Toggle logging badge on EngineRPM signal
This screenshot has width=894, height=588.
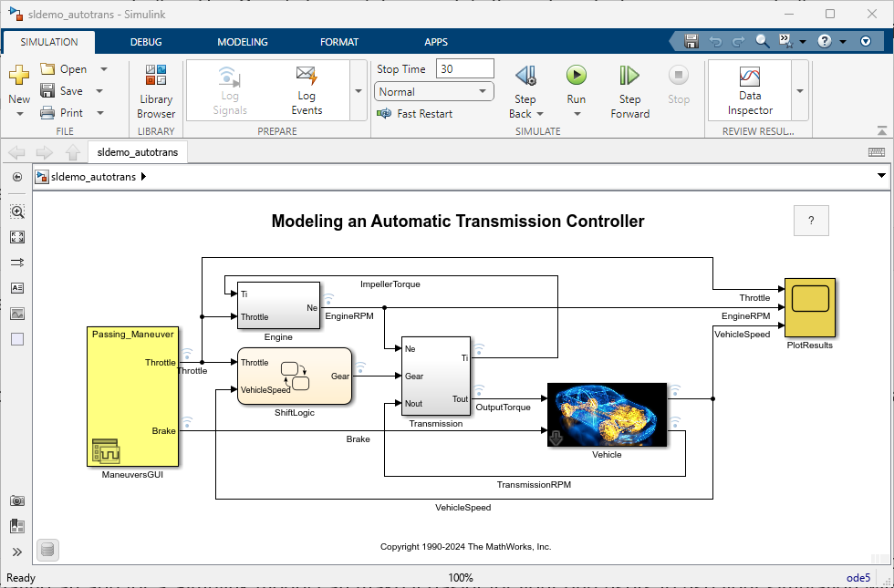pos(328,299)
